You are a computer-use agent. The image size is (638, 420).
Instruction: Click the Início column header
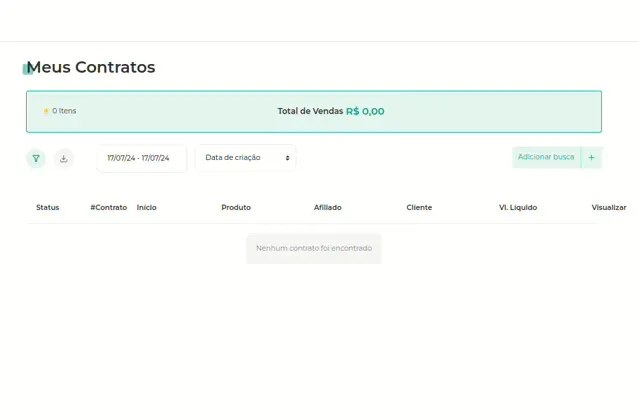tap(146, 208)
